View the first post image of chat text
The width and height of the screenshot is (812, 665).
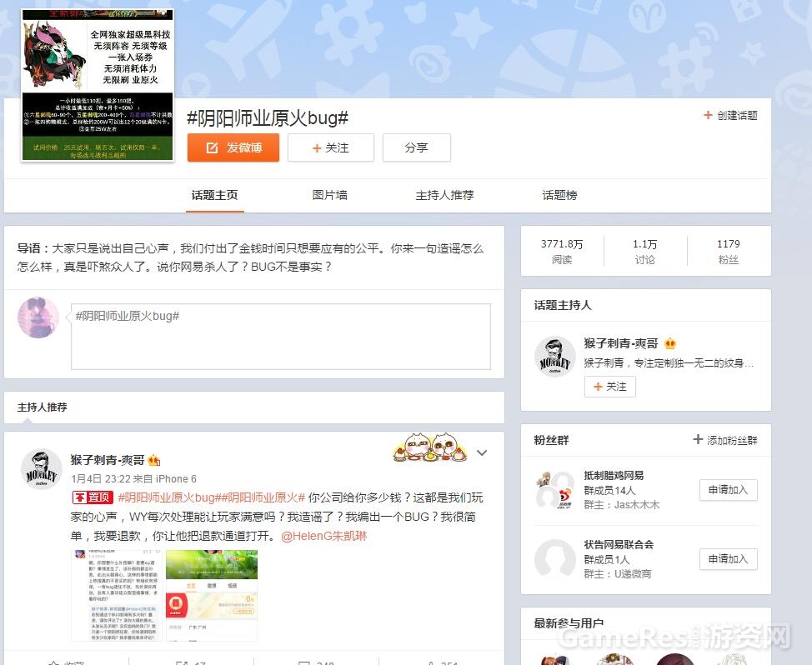point(117,596)
